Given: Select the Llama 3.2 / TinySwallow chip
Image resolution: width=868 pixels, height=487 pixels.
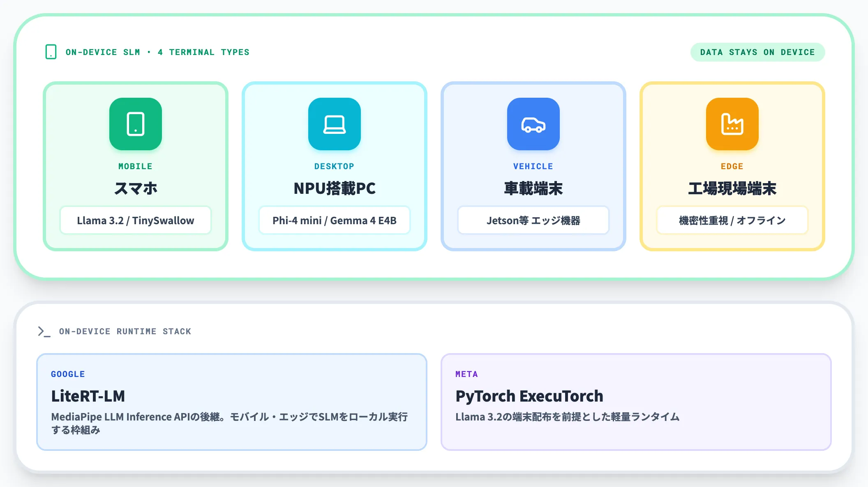Looking at the screenshot, I should click(x=136, y=221).
